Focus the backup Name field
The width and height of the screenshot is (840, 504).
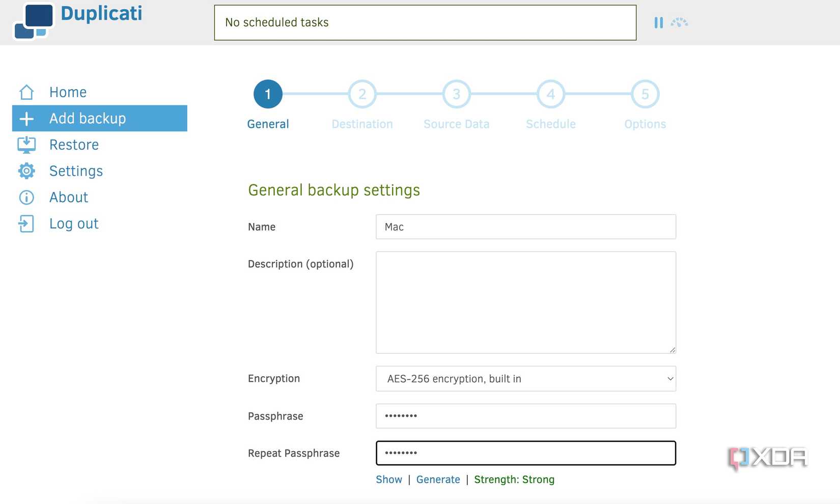coord(525,227)
